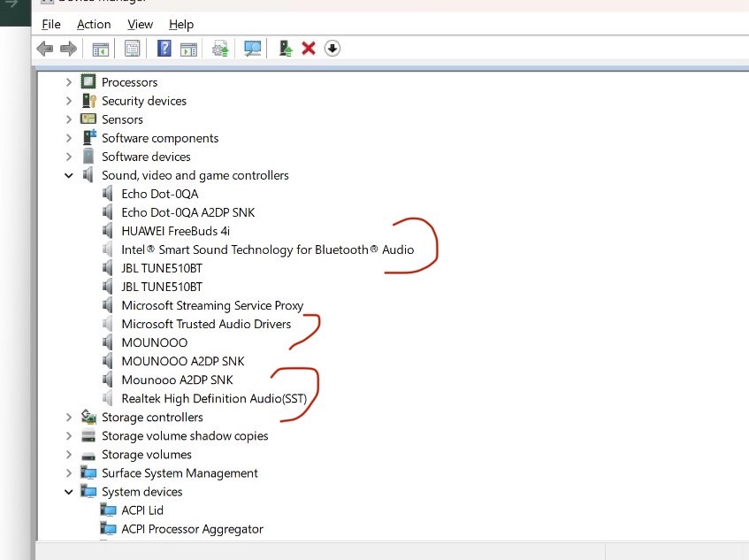749x560 pixels.
Task: Click the Storage volume shadow copies icon
Action: tap(88, 436)
